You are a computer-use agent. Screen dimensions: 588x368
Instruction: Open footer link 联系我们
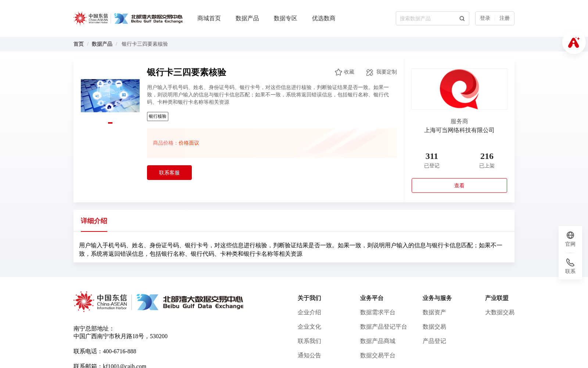click(x=309, y=341)
